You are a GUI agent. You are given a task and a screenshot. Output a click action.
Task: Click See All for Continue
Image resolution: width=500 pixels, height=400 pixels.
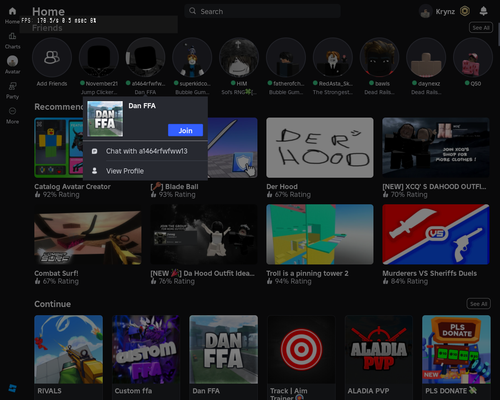(x=478, y=304)
